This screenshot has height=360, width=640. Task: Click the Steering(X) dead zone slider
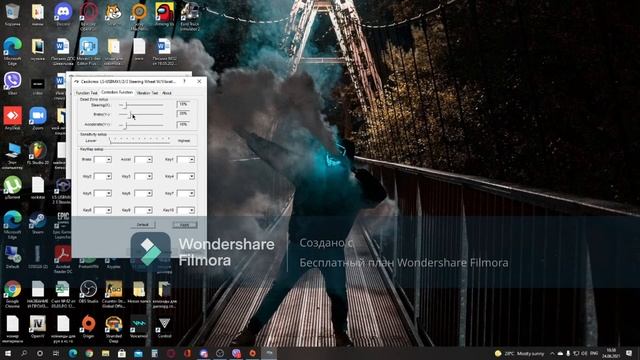click(x=141, y=105)
